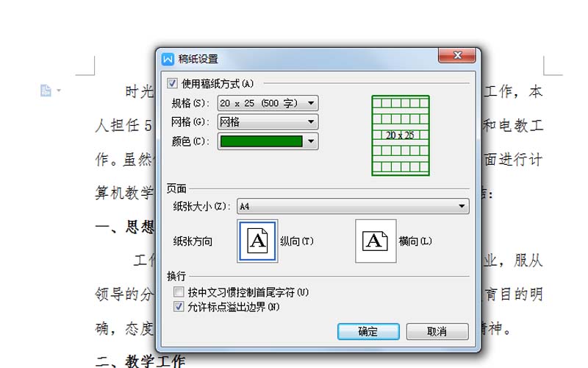Click the dropdown arrow of the 颜色 box

click(x=311, y=141)
